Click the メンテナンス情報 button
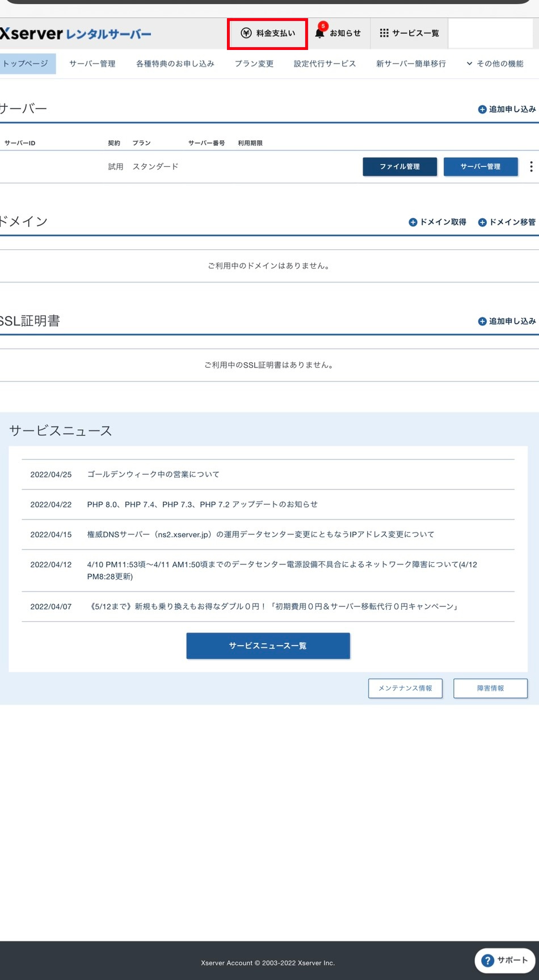539x980 pixels. coord(405,688)
